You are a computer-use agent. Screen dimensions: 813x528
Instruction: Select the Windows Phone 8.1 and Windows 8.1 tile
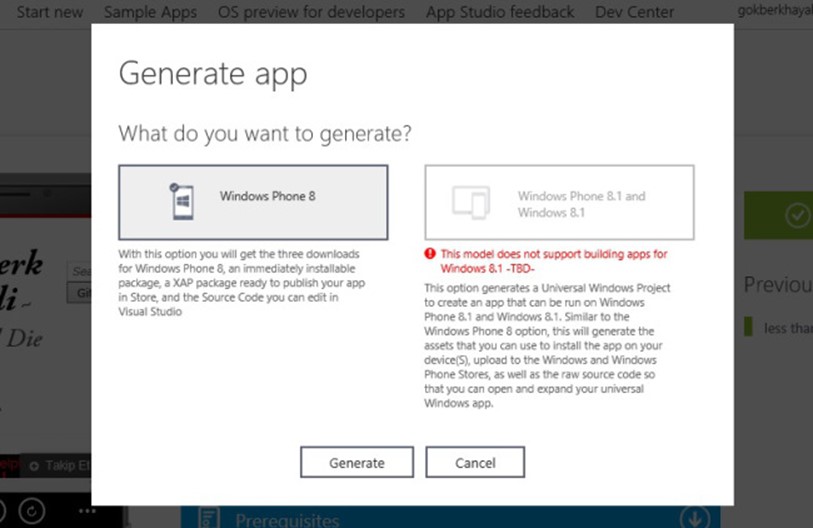[x=559, y=202]
